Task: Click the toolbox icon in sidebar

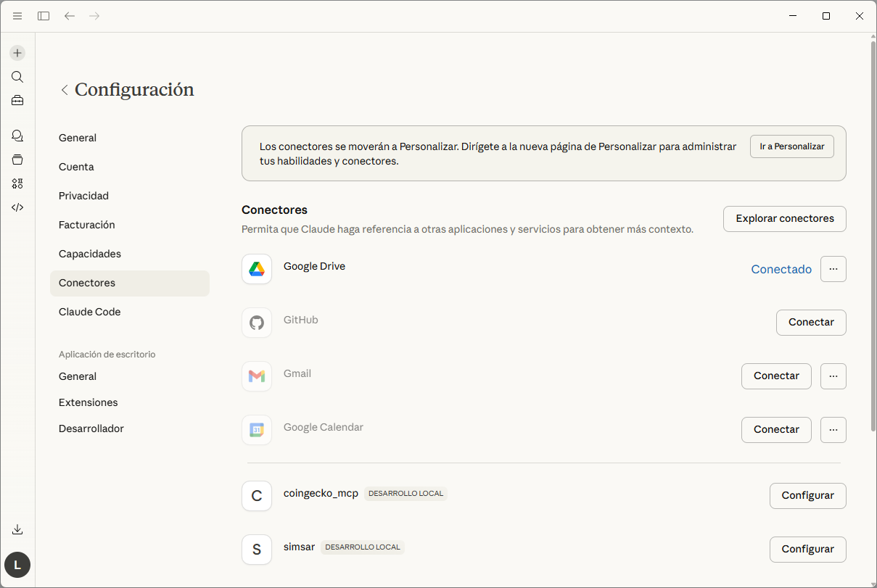Action: (17, 101)
